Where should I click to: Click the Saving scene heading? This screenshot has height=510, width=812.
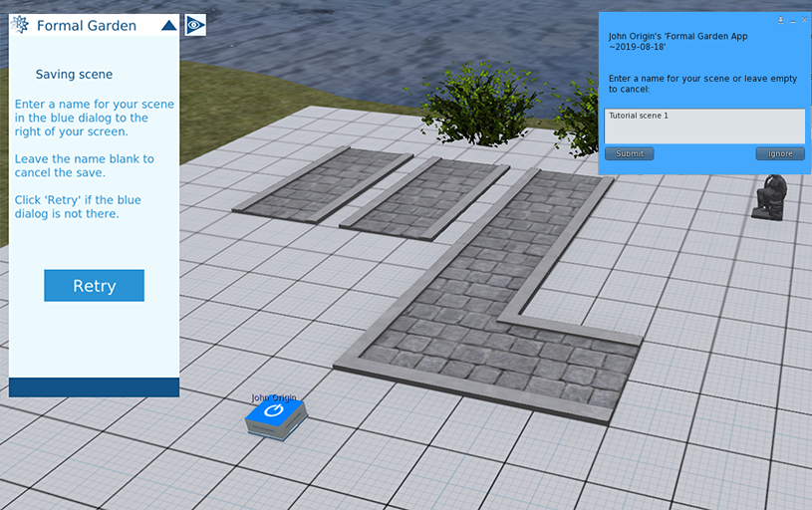point(74,75)
